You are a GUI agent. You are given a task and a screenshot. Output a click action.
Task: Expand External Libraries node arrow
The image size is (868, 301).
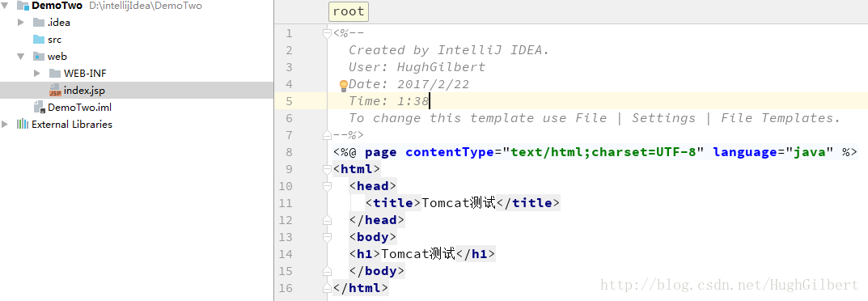point(5,124)
